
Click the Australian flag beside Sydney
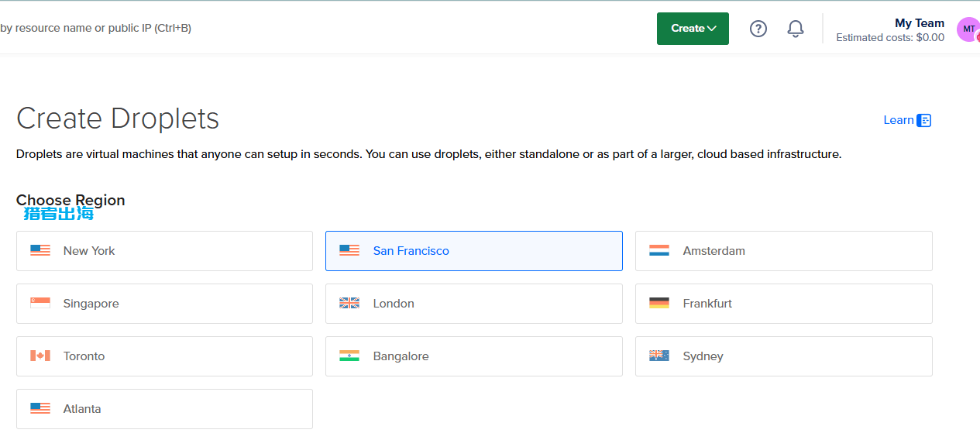[659, 356]
